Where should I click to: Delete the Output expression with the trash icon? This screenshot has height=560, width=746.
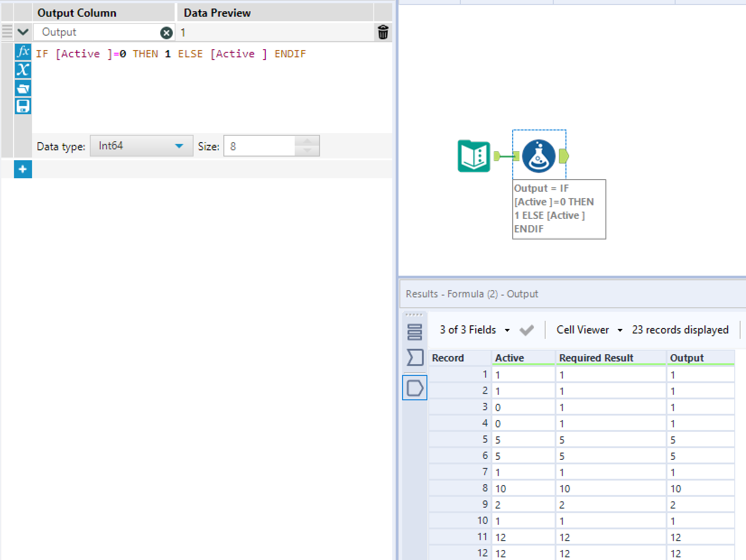pyautogui.click(x=382, y=32)
